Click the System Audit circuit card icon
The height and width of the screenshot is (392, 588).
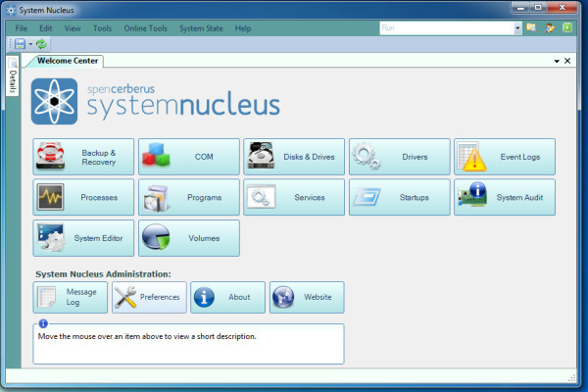coord(472,195)
